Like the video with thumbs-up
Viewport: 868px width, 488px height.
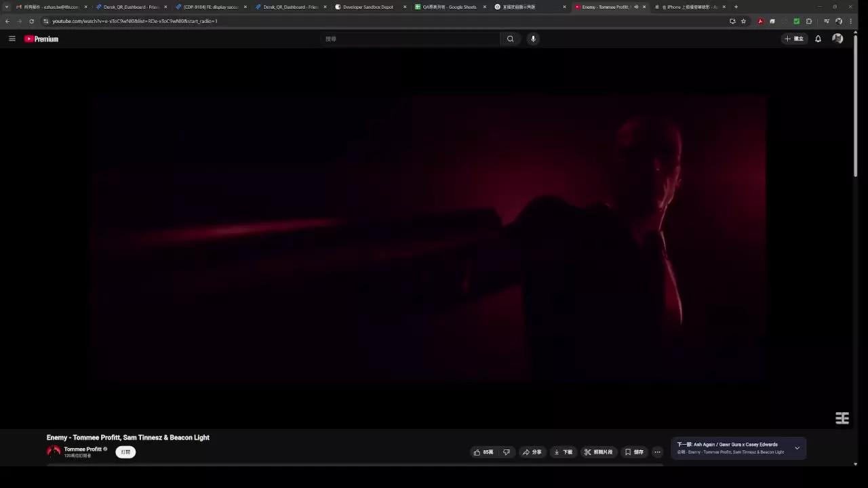[x=484, y=452]
